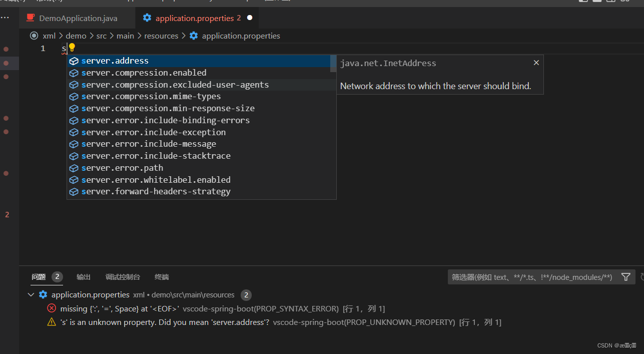Click the main breadcrumb segment
The height and width of the screenshot is (354, 644).
(125, 36)
